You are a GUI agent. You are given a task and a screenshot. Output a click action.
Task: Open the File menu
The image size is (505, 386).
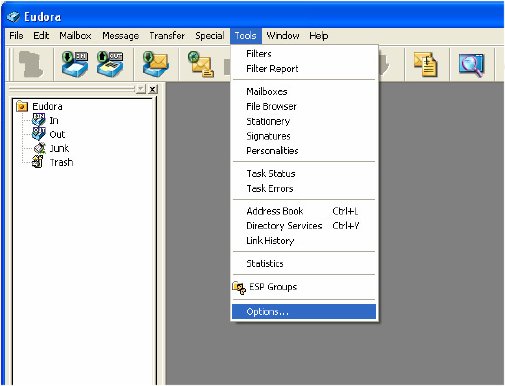16,36
